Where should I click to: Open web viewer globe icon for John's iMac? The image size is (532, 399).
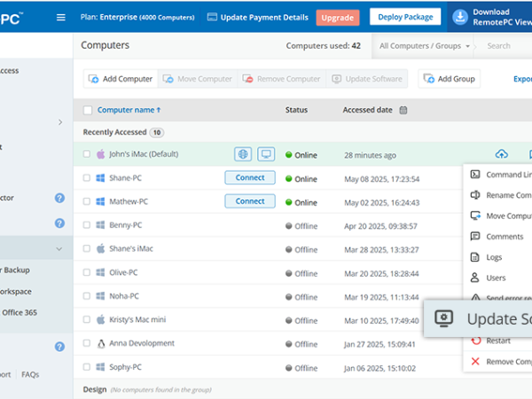tap(243, 154)
